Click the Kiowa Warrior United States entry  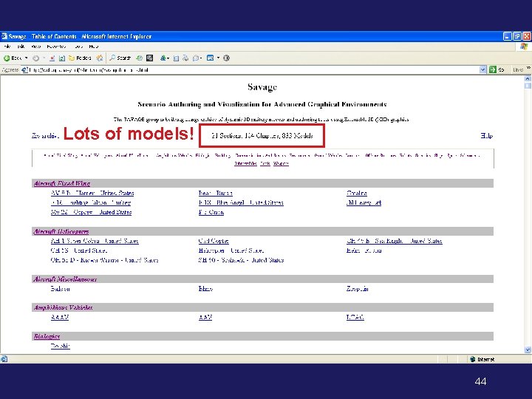[104, 260]
